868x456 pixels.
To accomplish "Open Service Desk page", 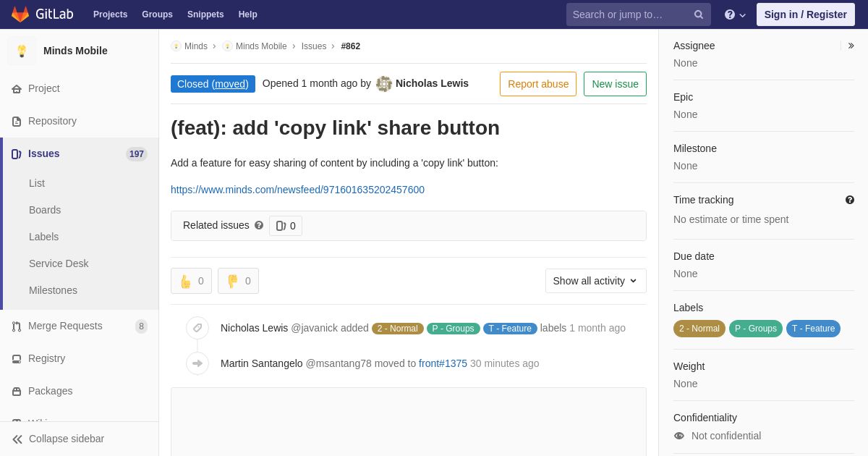I will [59, 263].
